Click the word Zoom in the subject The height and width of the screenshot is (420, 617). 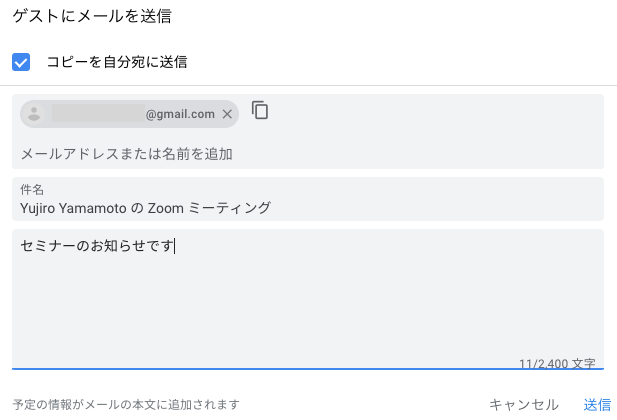[166, 208]
